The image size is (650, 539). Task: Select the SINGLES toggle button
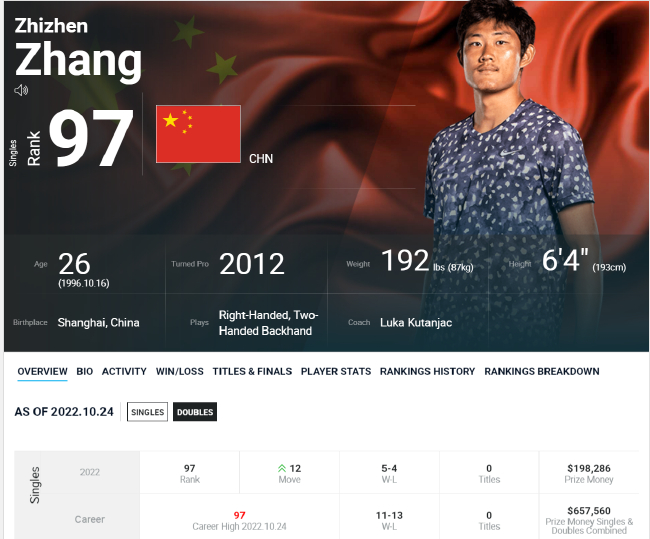pyautogui.click(x=147, y=412)
